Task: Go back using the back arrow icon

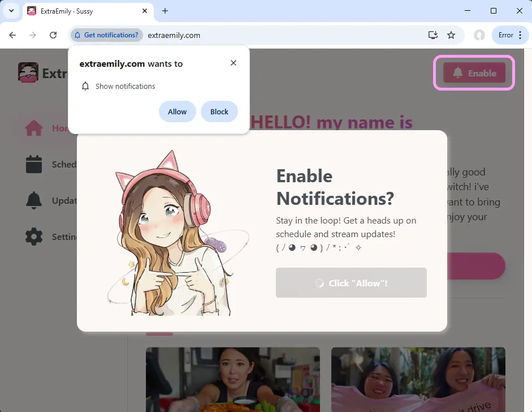Action: click(12, 35)
